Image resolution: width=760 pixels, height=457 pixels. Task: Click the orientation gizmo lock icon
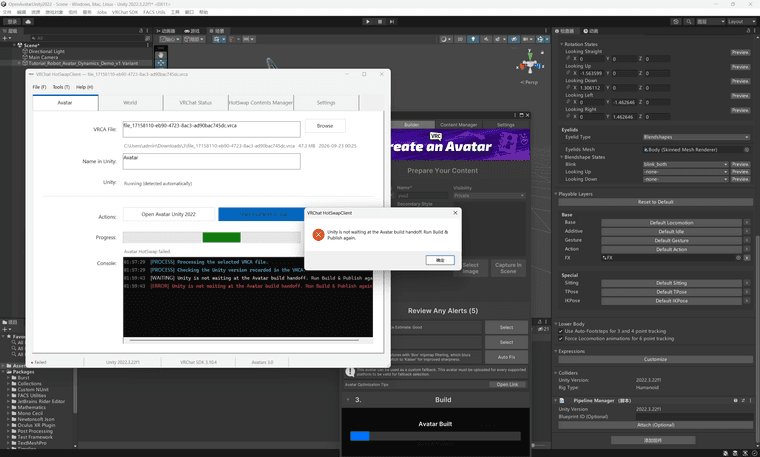pos(542,52)
